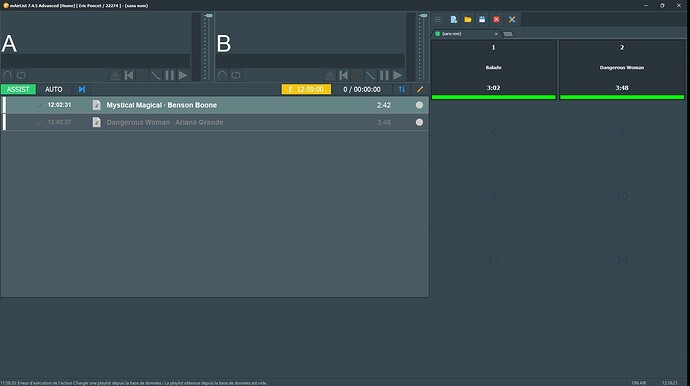Click the orange edit pencil icon
The image size is (690, 386).
pos(420,89)
